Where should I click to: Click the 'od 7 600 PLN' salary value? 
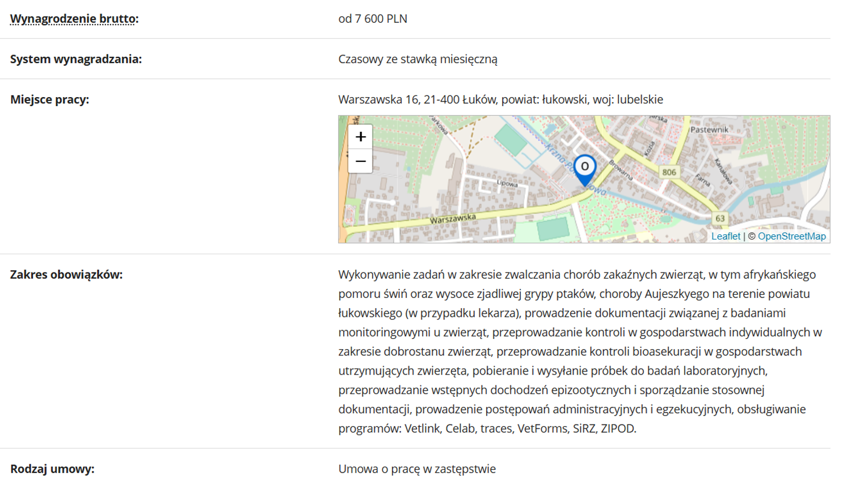coord(373,19)
